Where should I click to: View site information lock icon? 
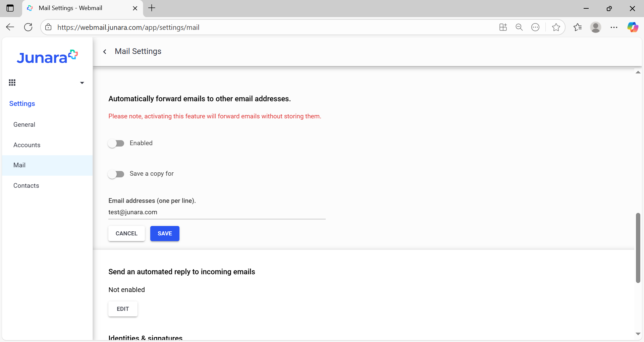(x=49, y=27)
